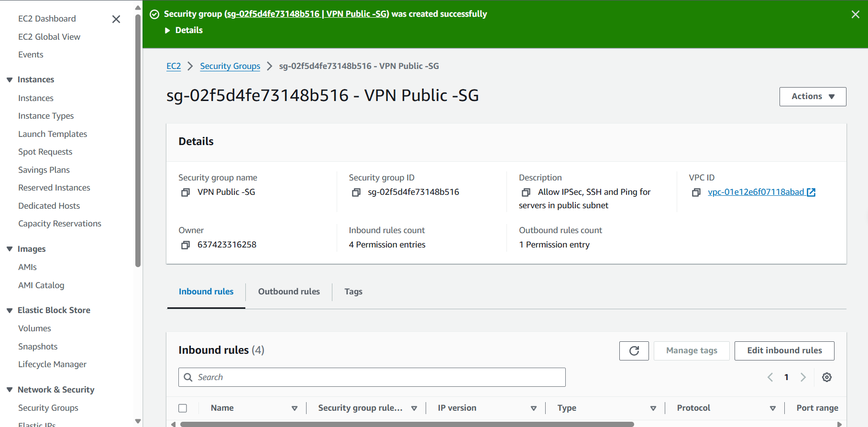Copy the security group name VPN Public -SG
This screenshot has width=868, height=427.
pos(186,192)
